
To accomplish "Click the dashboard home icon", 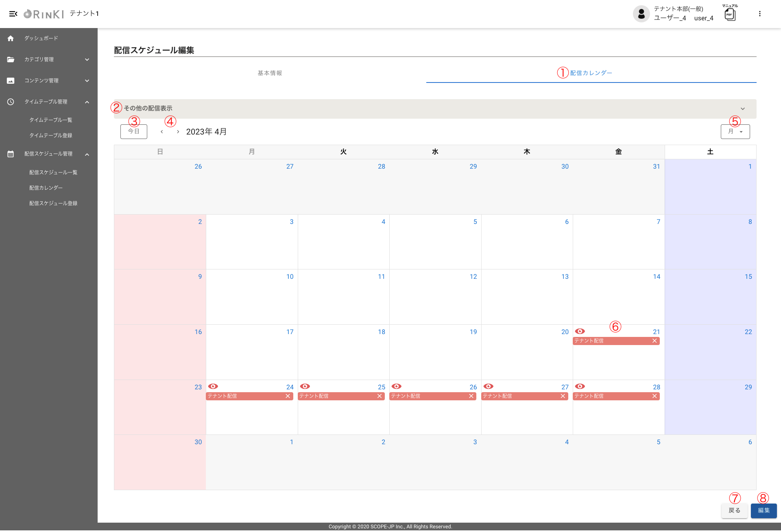I will 11,38.
